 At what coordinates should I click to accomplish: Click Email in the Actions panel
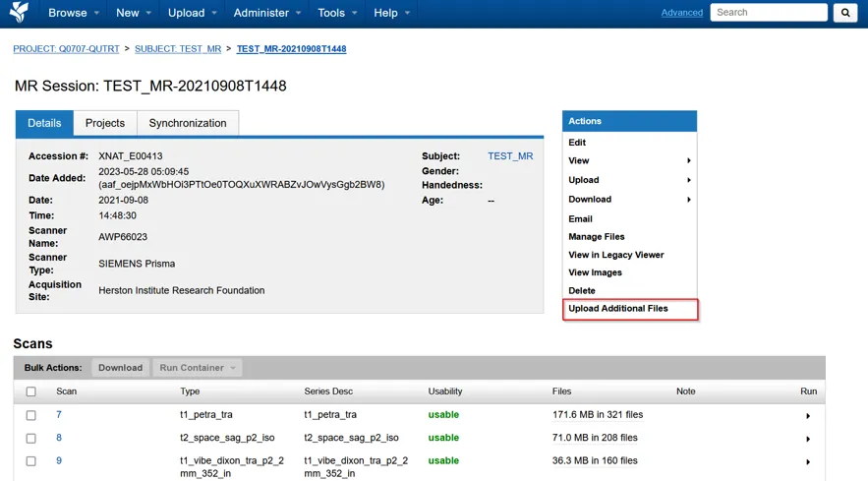(580, 219)
